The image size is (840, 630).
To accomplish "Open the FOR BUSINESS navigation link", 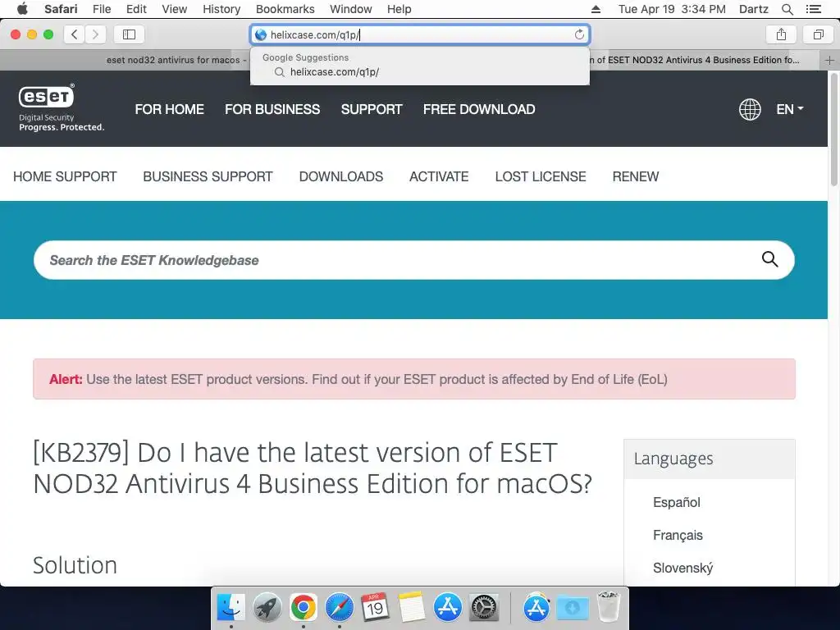I will pyautogui.click(x=272, y=109).
